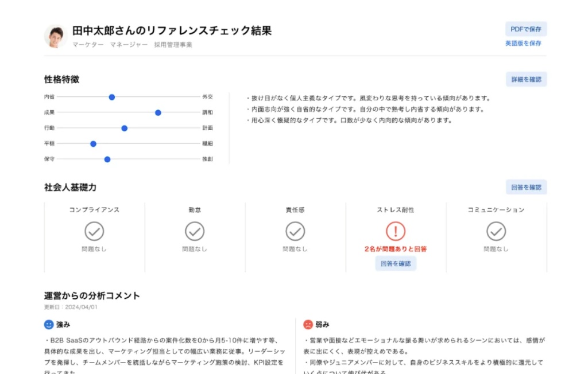The height and width of the screenshot is (374, 588).
Task: Click the 英語版を保存 link
Action: (x=523, y=43)
